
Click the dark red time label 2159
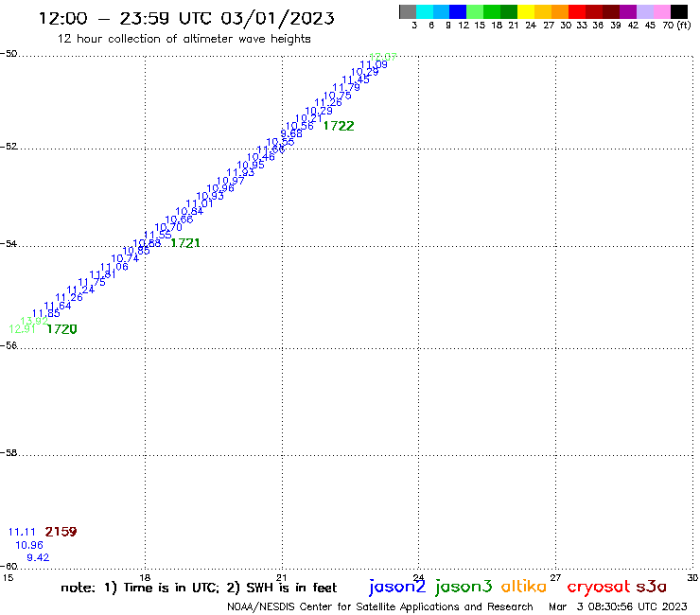coord(61,532)
